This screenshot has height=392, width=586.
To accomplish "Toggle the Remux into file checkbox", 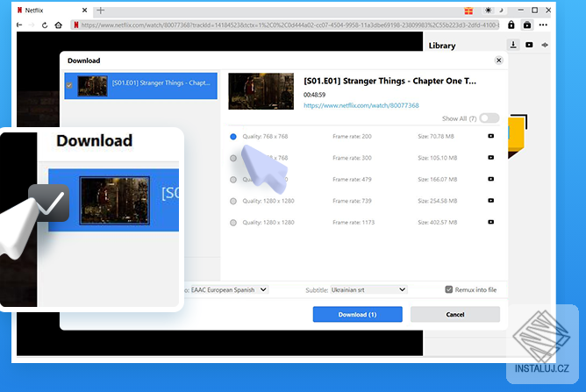I will pyautogui.click(x=449, y=289).
